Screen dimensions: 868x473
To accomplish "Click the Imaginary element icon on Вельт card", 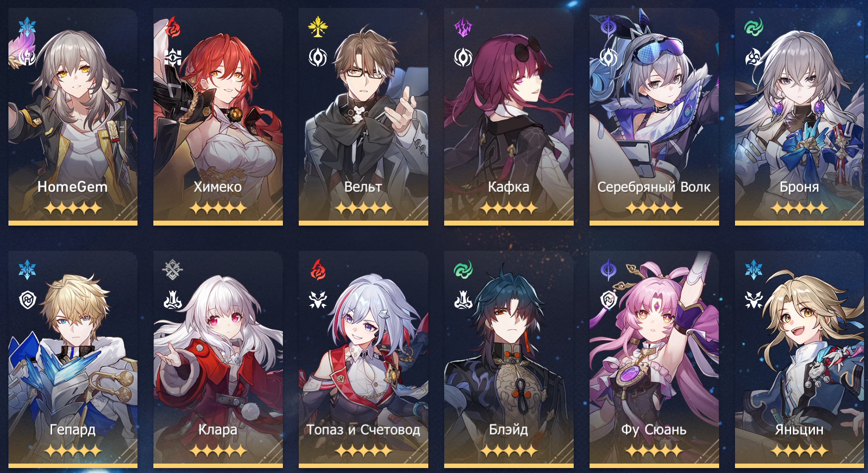I will pos(318,27).
